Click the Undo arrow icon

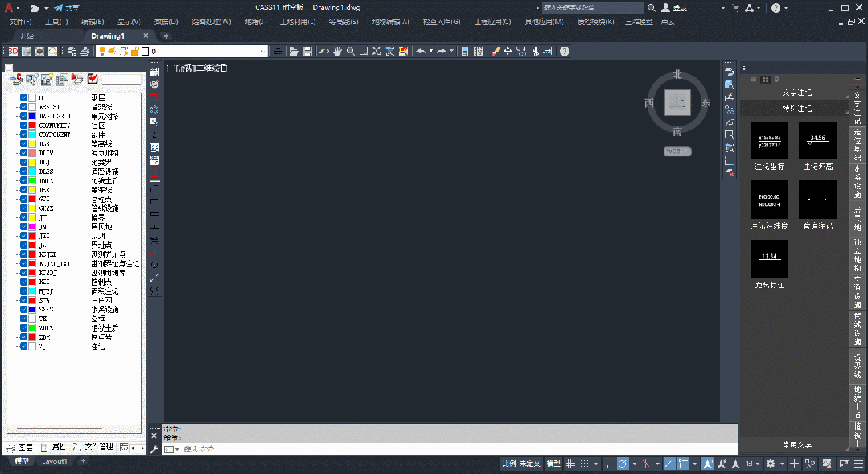click(x=421, y=51)
